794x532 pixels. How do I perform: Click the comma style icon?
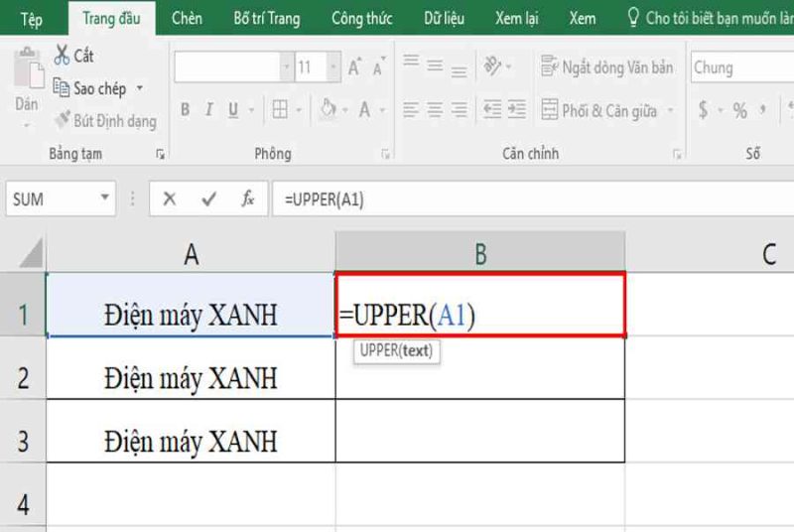click(x=763, y=110)
